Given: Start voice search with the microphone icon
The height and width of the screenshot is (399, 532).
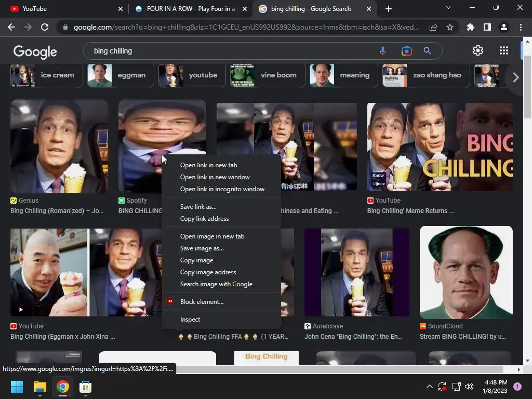Looking at the screenshot, I should click(x=383, y=51).
